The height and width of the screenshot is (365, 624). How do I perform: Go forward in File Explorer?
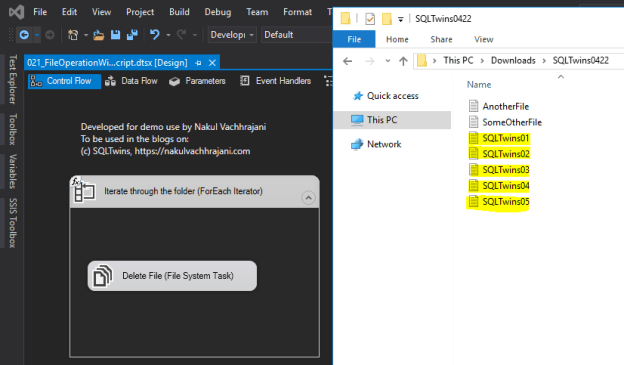point(370,61)
